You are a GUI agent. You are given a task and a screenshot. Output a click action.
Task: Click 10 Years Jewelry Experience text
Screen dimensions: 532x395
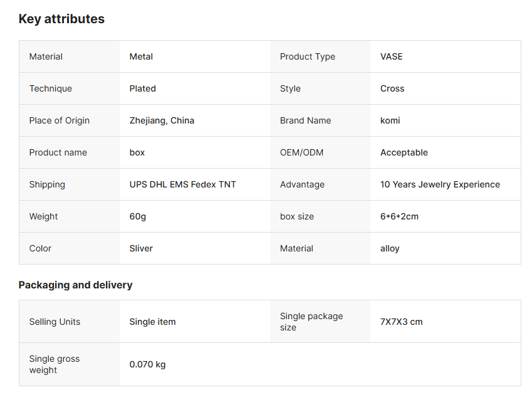[440, 184]
